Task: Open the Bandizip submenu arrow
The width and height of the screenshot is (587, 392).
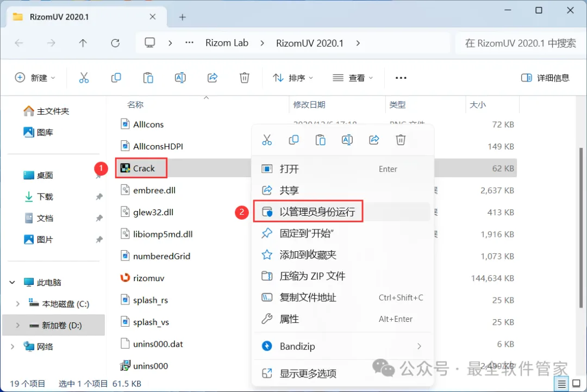Action: (x=419, y=346)
